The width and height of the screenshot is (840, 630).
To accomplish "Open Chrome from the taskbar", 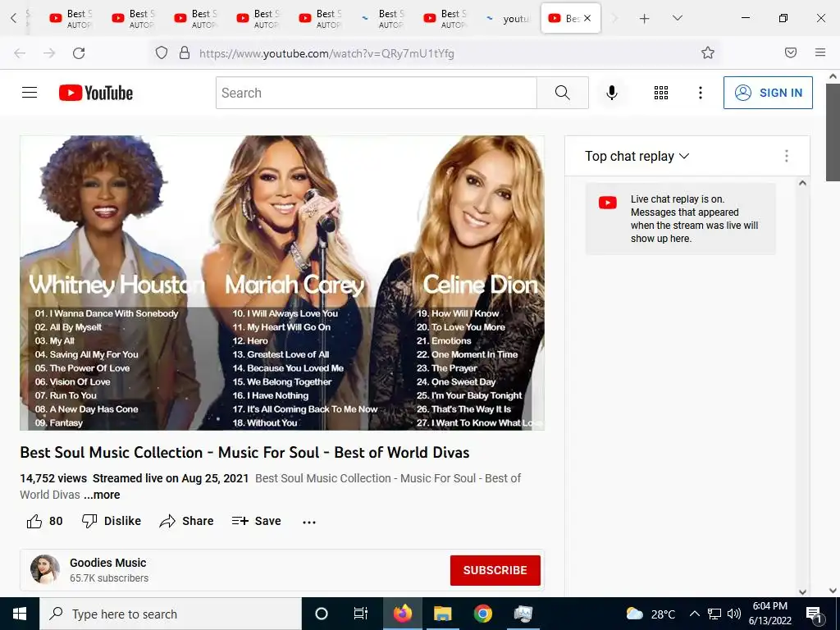I will click(482, 614).
